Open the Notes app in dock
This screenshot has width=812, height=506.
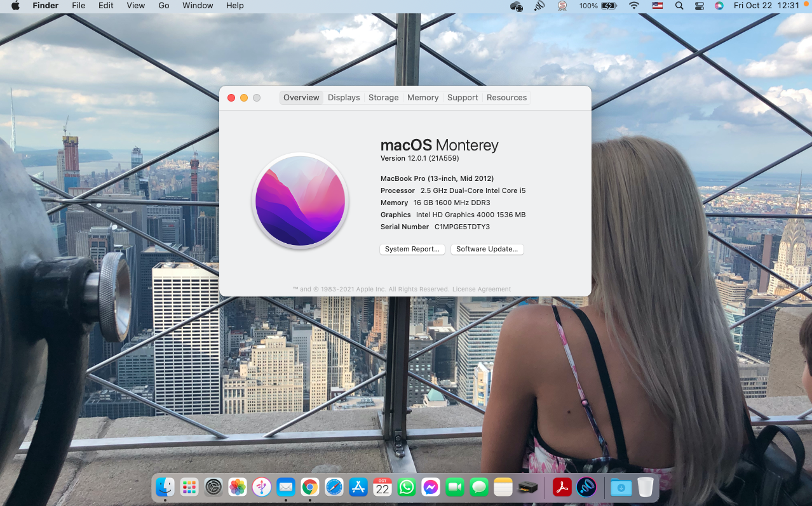[x=503, y=487]
